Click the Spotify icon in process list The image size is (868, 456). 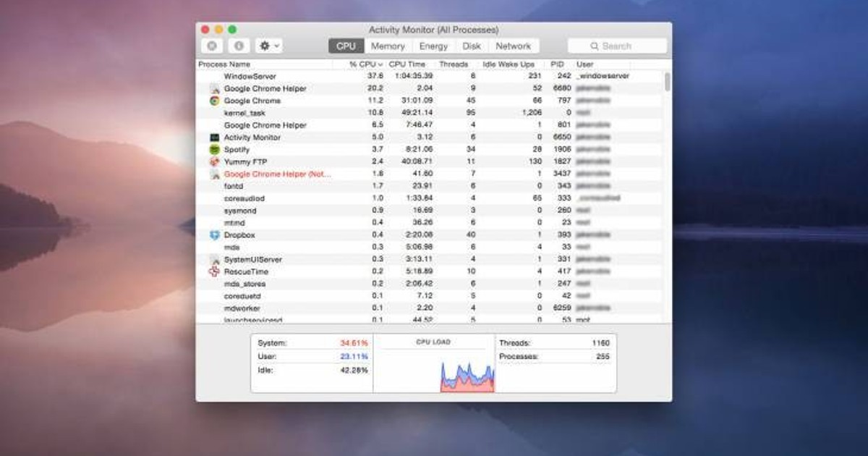click(x=214, y=150)
